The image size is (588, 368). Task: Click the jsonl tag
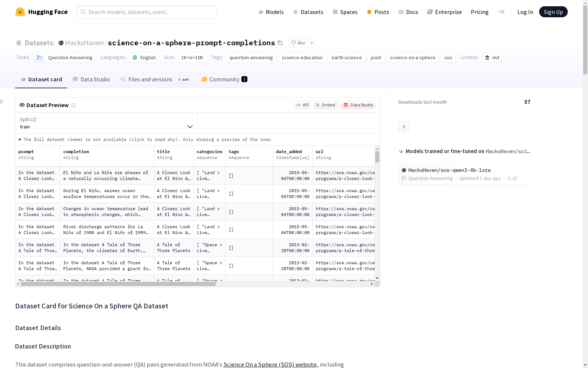click(376, 57)
